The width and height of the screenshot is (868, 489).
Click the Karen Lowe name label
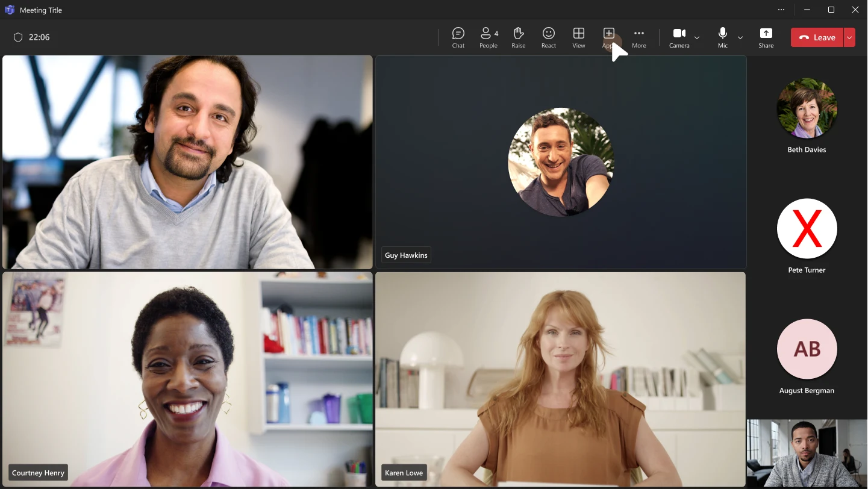tap(404, 473)
